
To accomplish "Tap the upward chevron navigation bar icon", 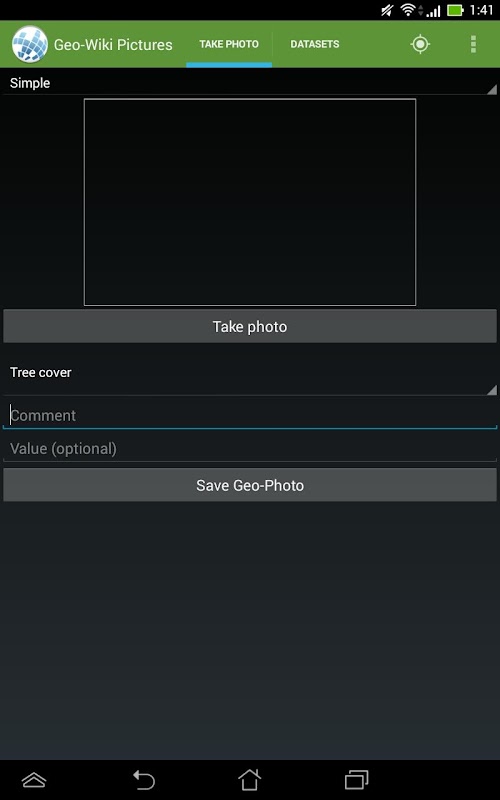I will [x=34, y=780].
